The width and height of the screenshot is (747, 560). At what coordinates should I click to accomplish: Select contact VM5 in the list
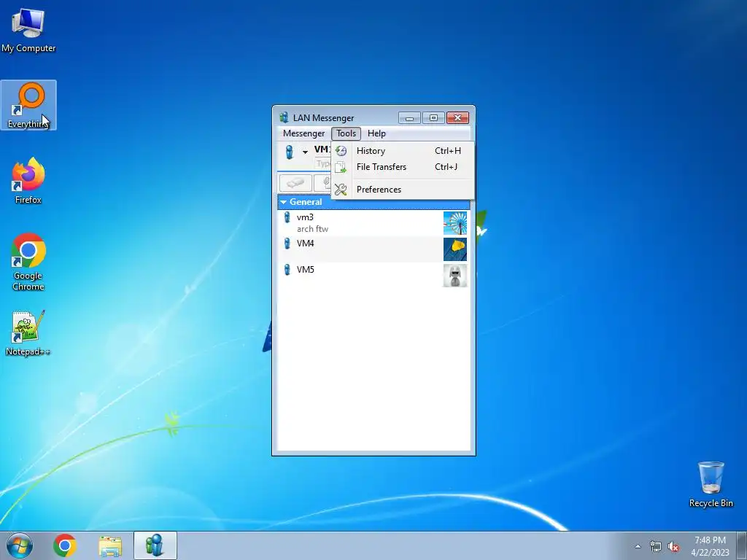373,275
